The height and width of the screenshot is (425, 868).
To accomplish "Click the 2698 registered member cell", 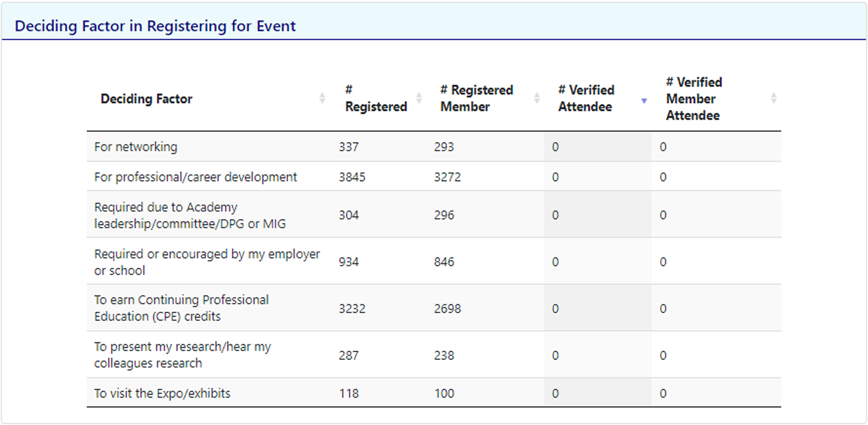I will [447, 308].
